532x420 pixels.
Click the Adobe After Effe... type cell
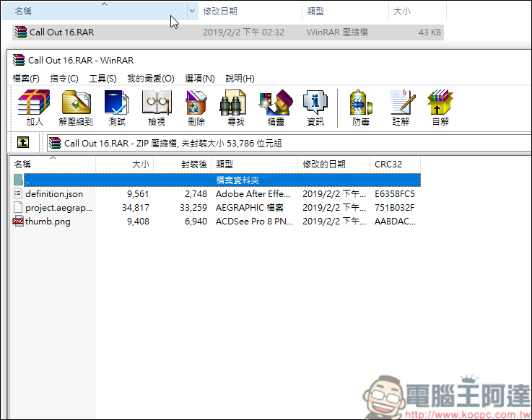253,193
